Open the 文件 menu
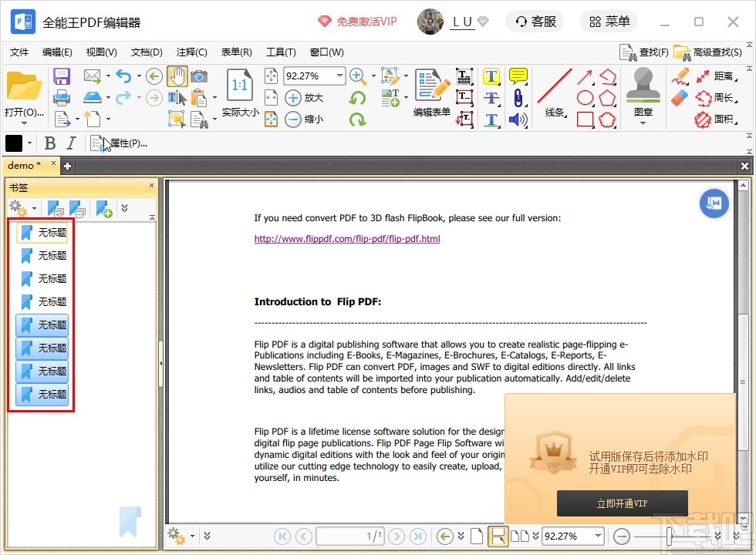 coord(19,52)
